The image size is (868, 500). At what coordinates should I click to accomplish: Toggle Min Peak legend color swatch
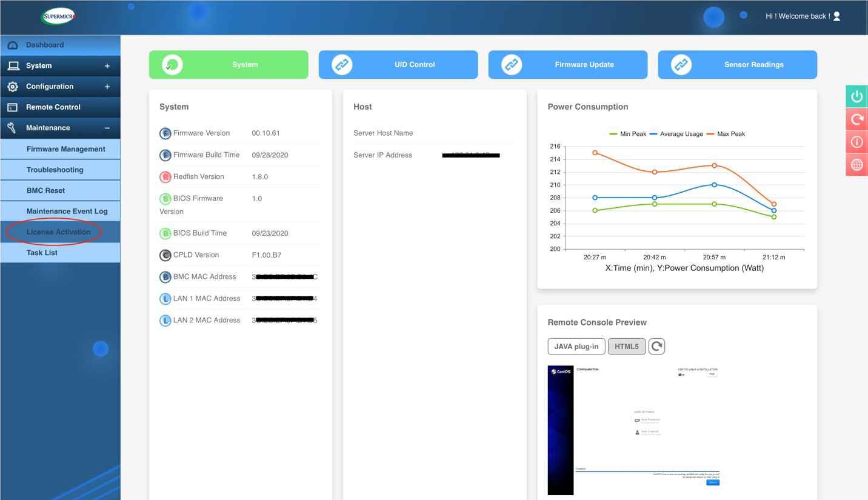coord(613,134)
